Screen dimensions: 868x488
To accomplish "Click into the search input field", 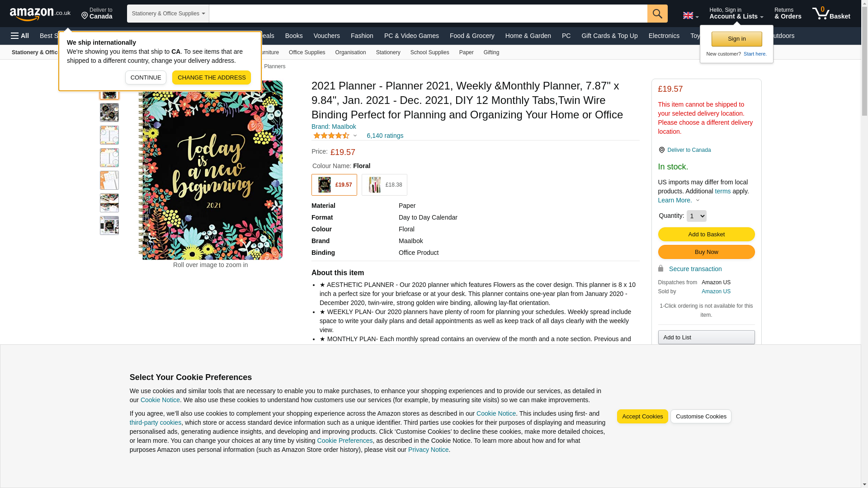I will 428,14.
